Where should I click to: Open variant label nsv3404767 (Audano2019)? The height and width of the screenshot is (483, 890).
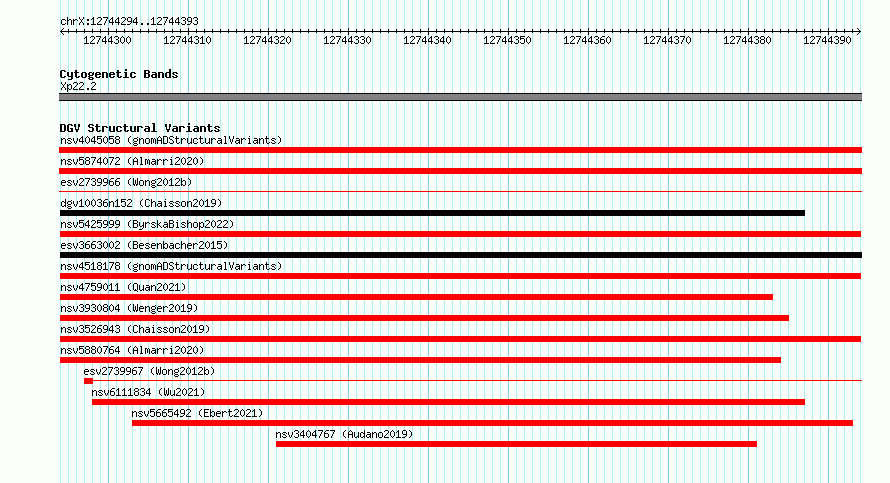[344, 434]
